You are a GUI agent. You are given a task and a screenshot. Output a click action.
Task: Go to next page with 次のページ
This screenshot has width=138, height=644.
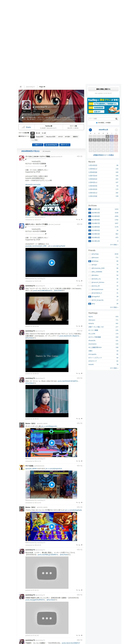[x=65, y=145]
